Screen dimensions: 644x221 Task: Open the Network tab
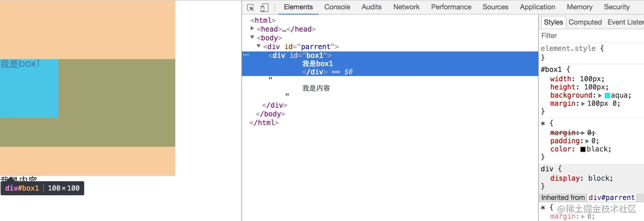406,7
